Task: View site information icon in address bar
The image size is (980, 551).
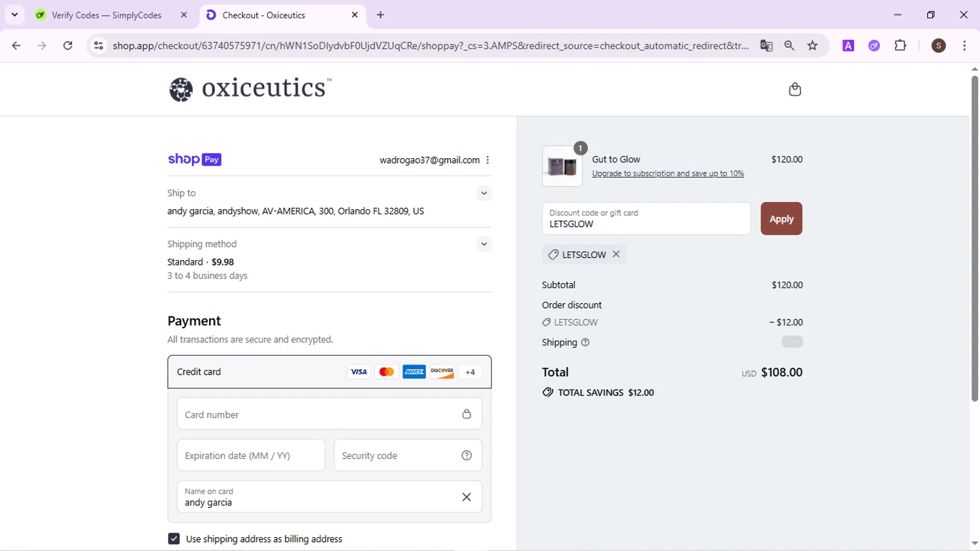Action: click(98, 46)
